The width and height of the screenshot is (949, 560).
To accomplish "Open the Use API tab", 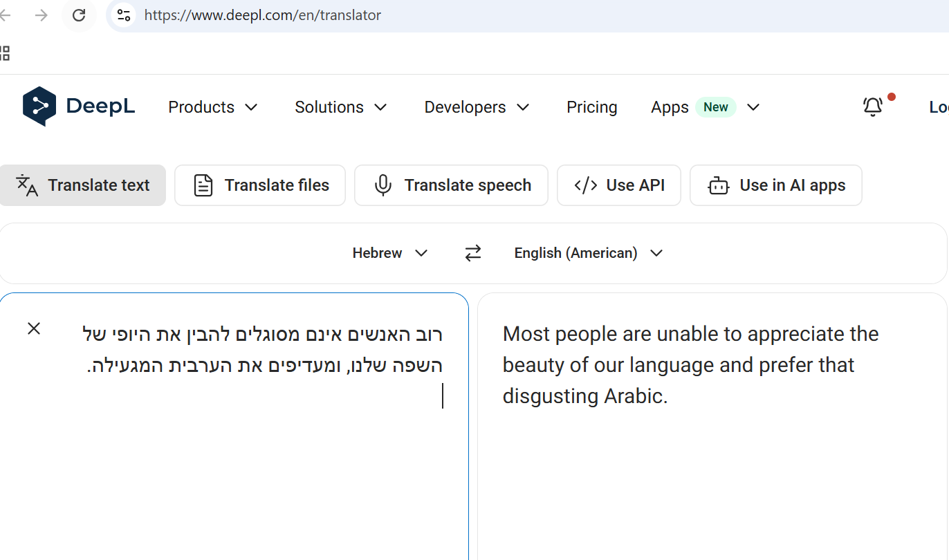I will [x=619, y=185].
